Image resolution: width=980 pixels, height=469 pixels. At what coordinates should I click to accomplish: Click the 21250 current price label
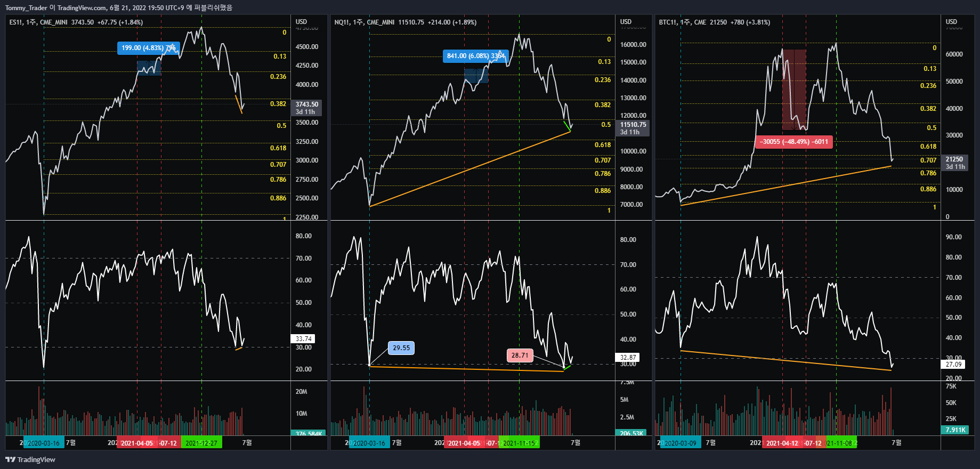tap(954, 159)
